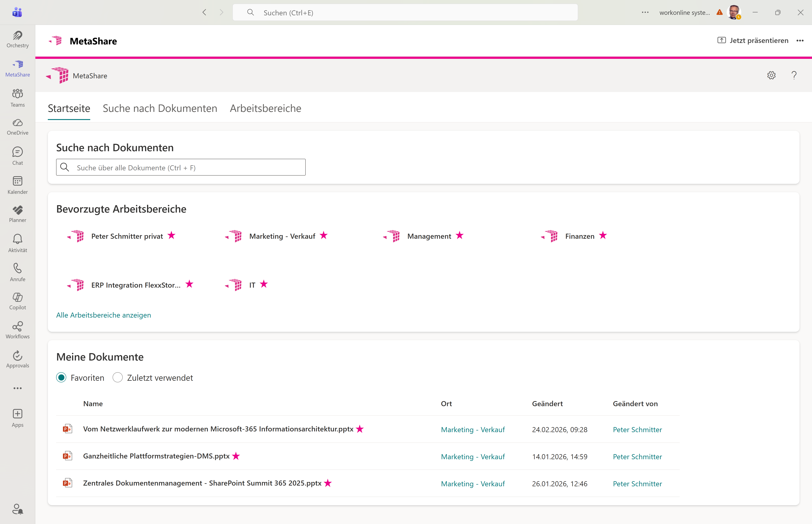The image size is (812, 524).
Task: Open Approvals in the left rail
Action: click(17, 359)
